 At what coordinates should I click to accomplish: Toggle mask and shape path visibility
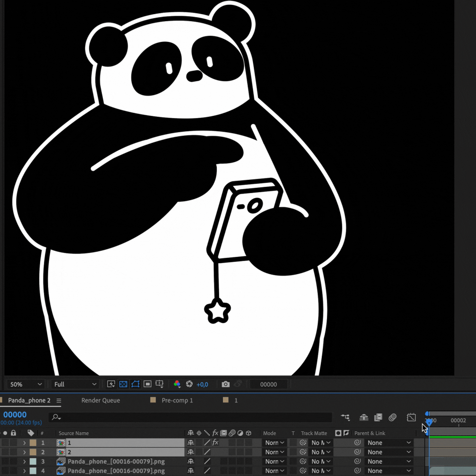(135, 384)
